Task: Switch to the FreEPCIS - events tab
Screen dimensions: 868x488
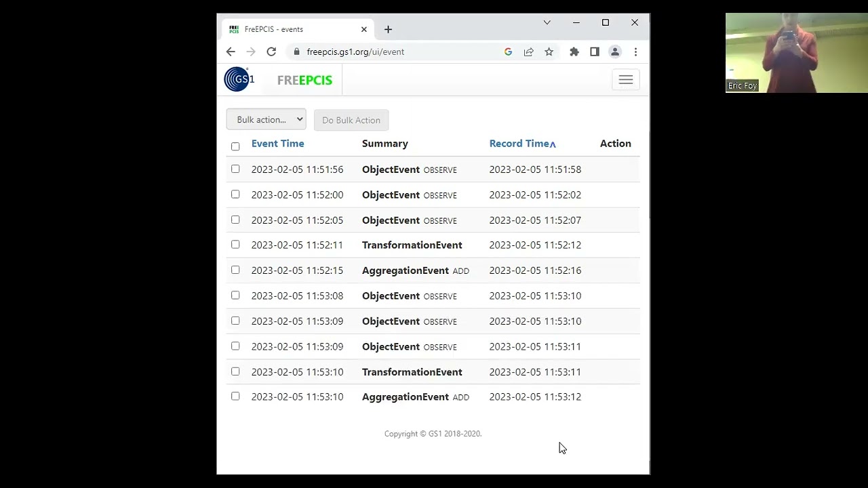Action: [298, 29]
